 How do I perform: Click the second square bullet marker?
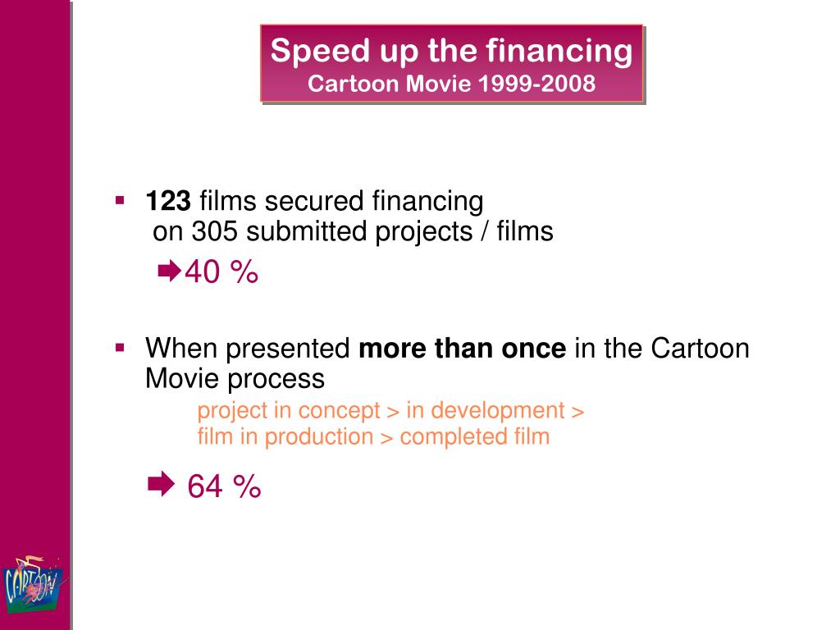click(x=120, y=348)
